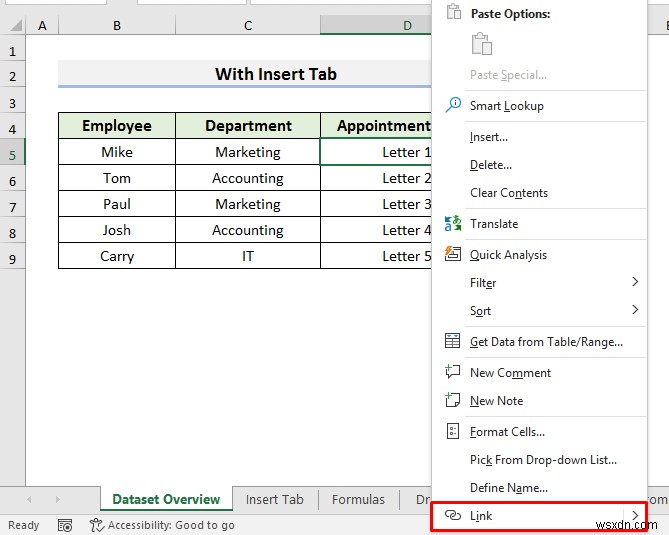Select column C header
Viewport: 669px width, 535px height.
[248, 26]
